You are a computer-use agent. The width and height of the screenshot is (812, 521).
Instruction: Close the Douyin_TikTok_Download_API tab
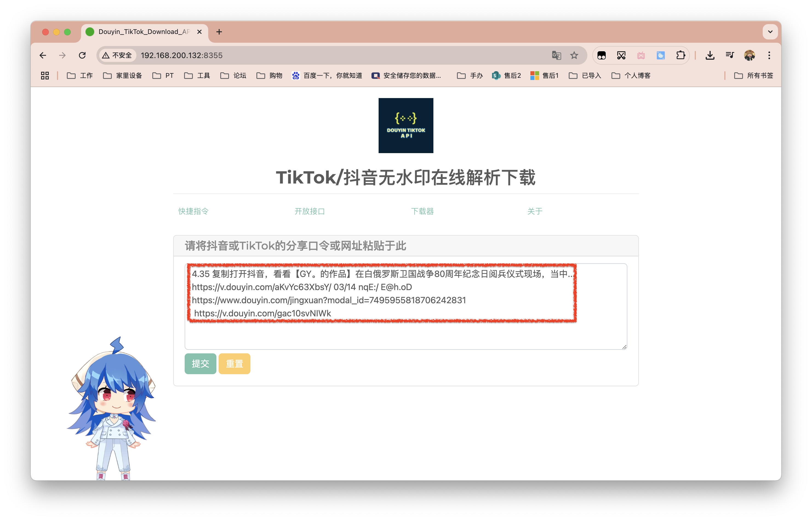click(199, 32)
